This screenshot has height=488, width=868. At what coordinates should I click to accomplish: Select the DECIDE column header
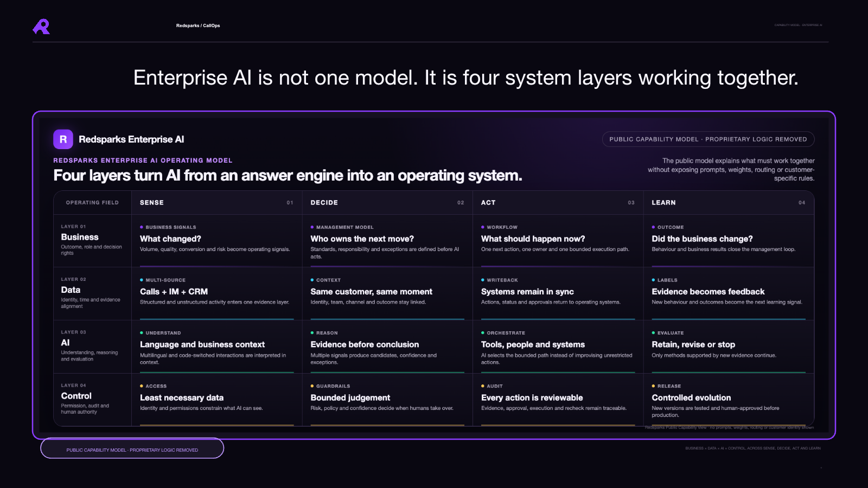[x=387, y=203]
